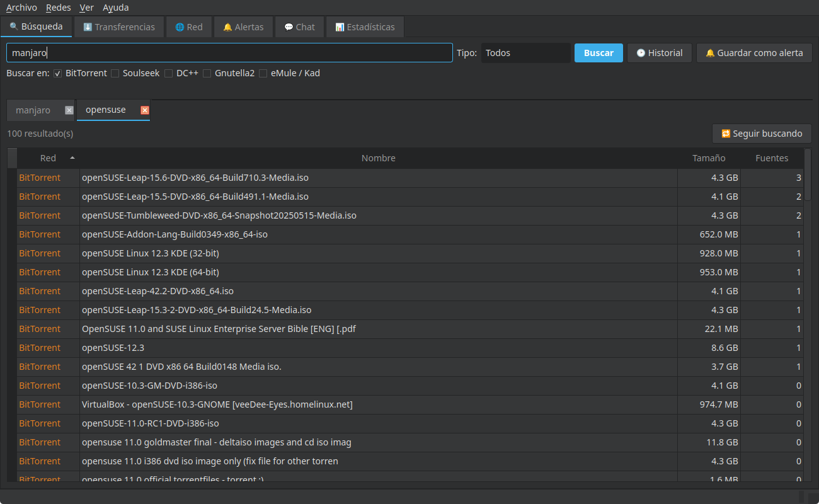Screen dimensions: 819x504
Task: Sort results by Fuentes column
Action: coord(772,158)
